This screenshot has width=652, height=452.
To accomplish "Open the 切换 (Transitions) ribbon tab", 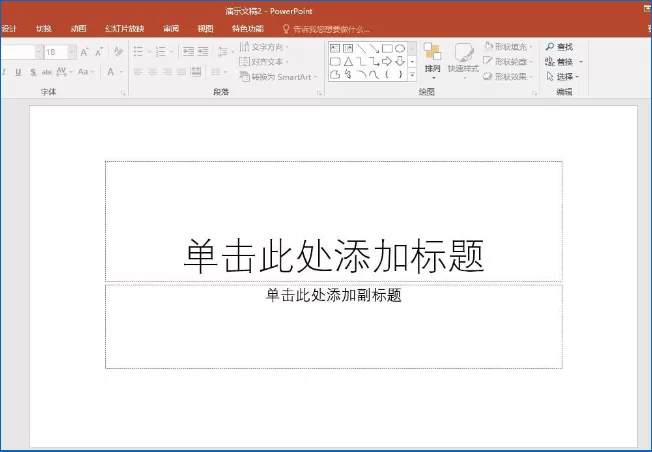I will [x=44, y=29].
